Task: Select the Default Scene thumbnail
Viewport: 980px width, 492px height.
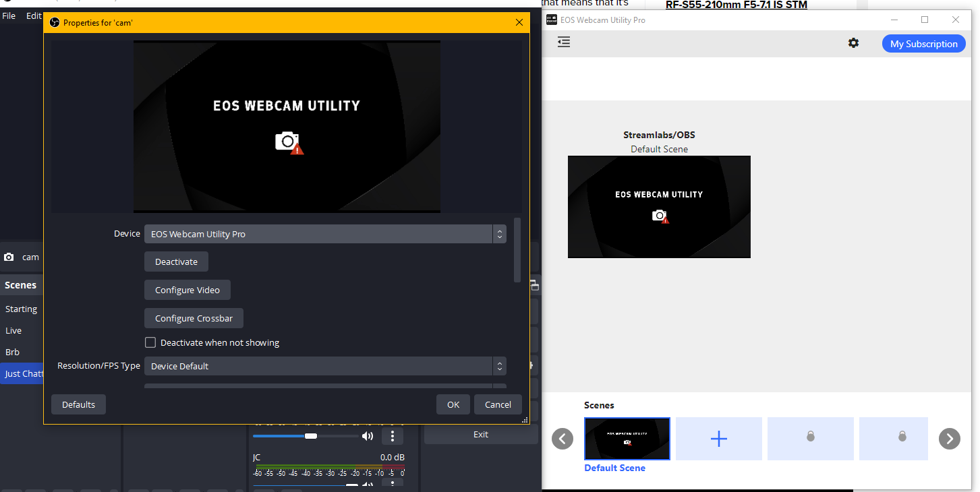Action: tap(627, 439)
